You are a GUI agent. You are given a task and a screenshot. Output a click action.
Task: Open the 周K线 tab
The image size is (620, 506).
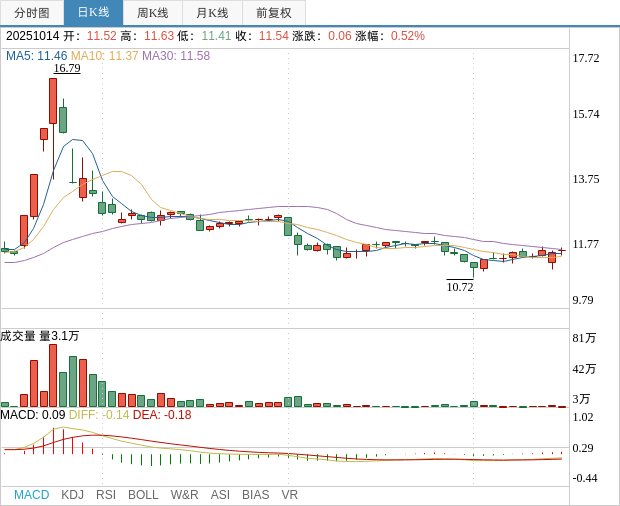click(x=153, y=13)
